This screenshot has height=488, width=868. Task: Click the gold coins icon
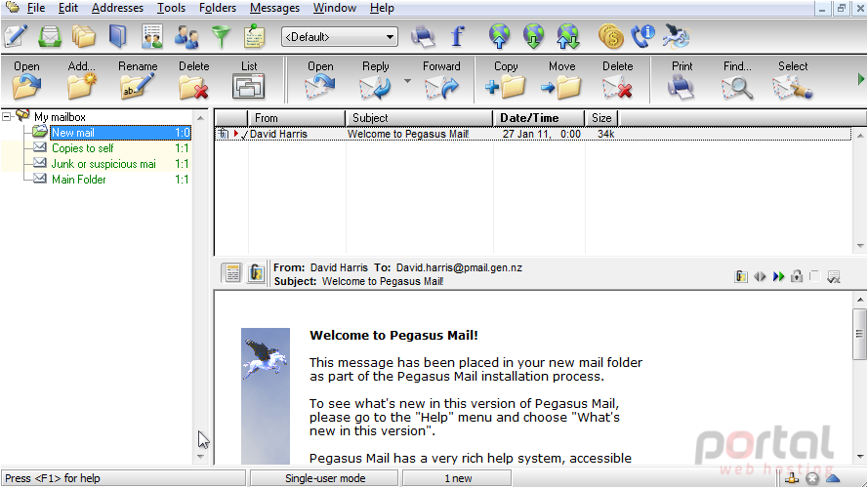point(610,36)
